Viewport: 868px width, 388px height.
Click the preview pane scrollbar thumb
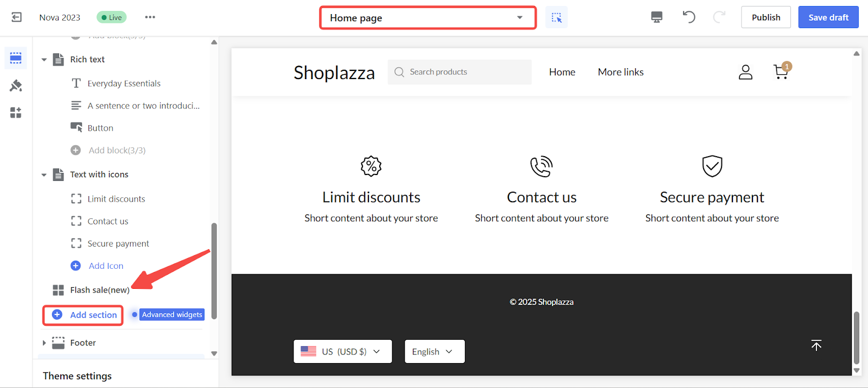click(x=857, y=338)
